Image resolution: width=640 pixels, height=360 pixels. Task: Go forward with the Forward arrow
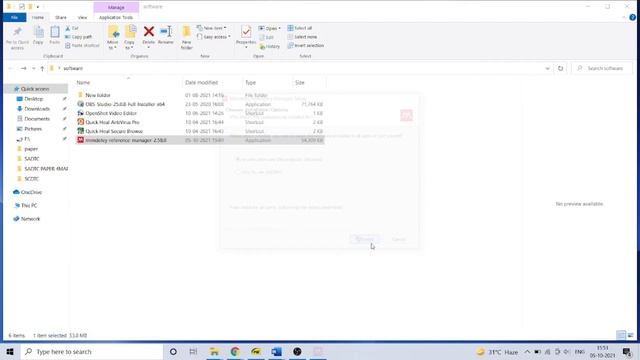(24, 69)
